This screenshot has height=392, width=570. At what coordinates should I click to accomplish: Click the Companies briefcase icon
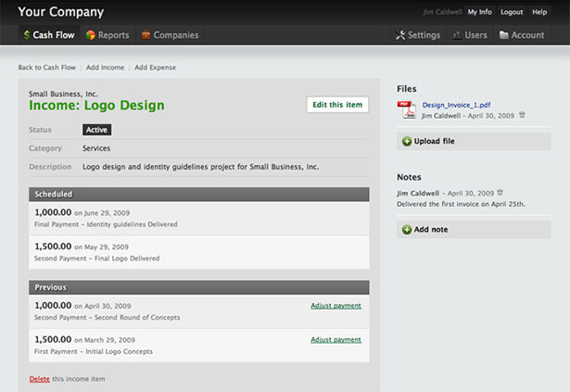(x=146, y=35)
